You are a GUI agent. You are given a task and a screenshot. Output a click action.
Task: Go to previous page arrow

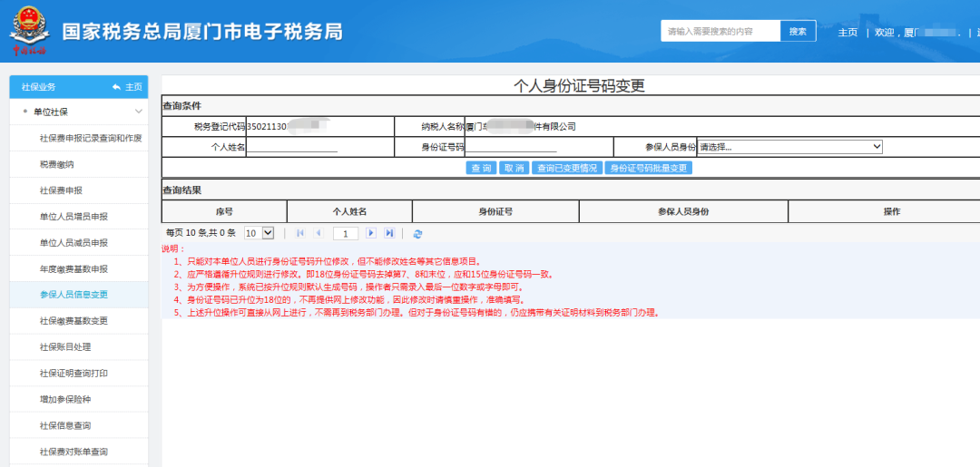point(318,233)
